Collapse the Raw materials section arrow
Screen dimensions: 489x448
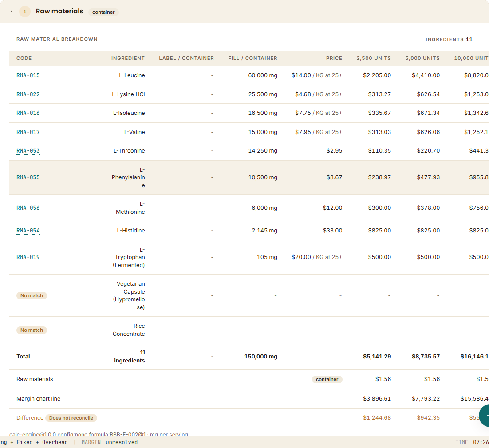click(12, 12)
